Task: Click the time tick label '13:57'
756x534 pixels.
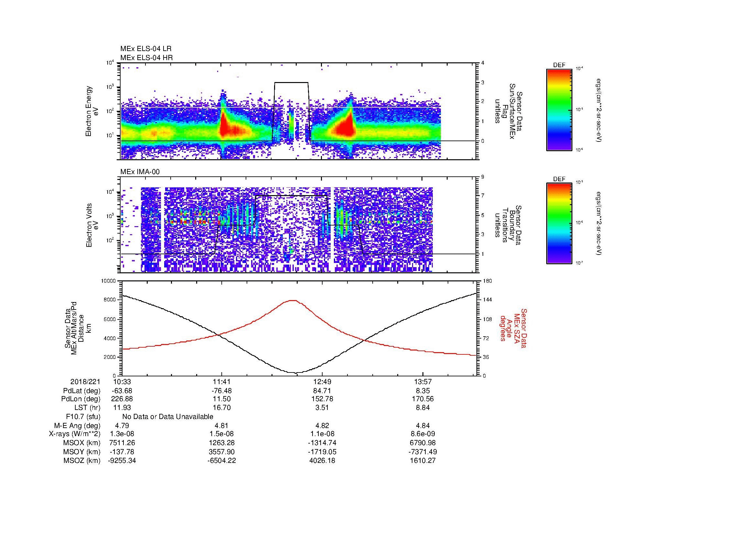Action: click(x=423, y=382)
